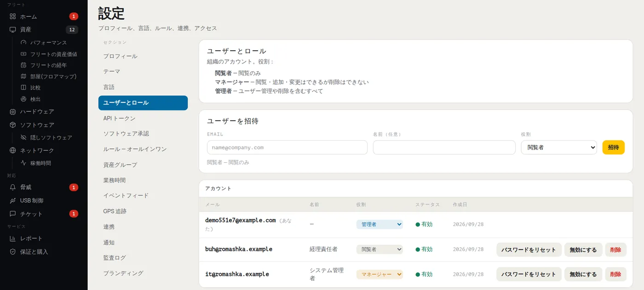
Task: Open GPS 追跡 section
Action: click(x=143, y=211)
